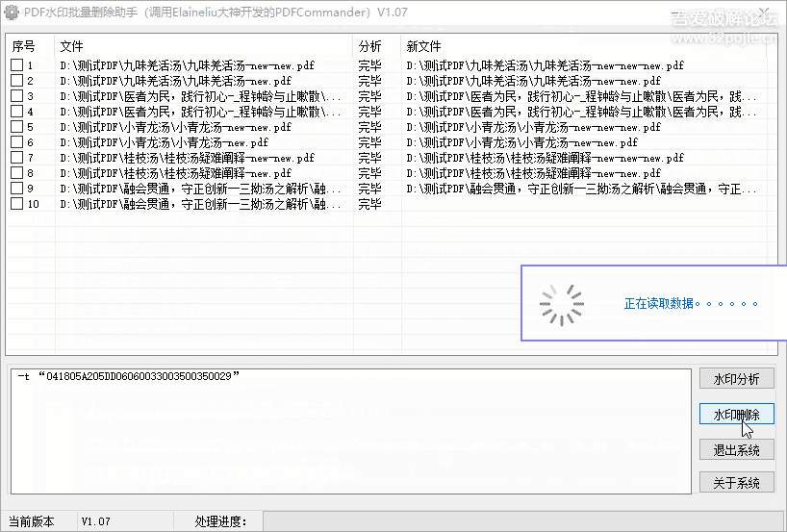Click version value V1.07 in status bar
Viewport: 787px width, 532px height.
(x=96, y=521)
